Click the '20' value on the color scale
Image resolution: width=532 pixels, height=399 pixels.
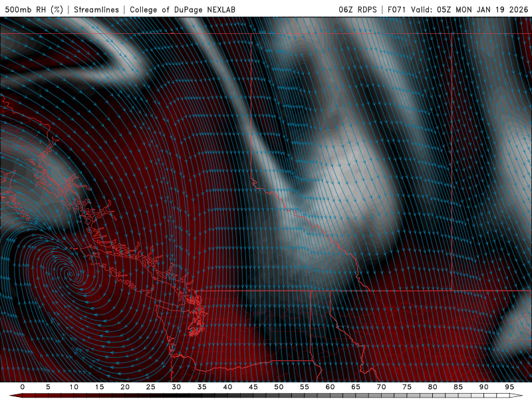pyautogui.click(x=125, y=387)
